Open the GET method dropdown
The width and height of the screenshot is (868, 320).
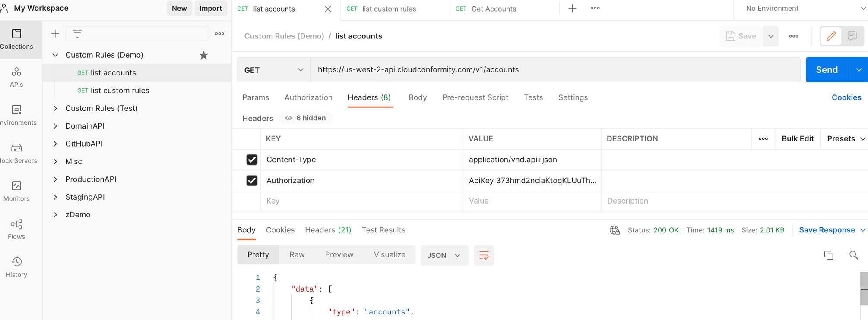[274, 70]
